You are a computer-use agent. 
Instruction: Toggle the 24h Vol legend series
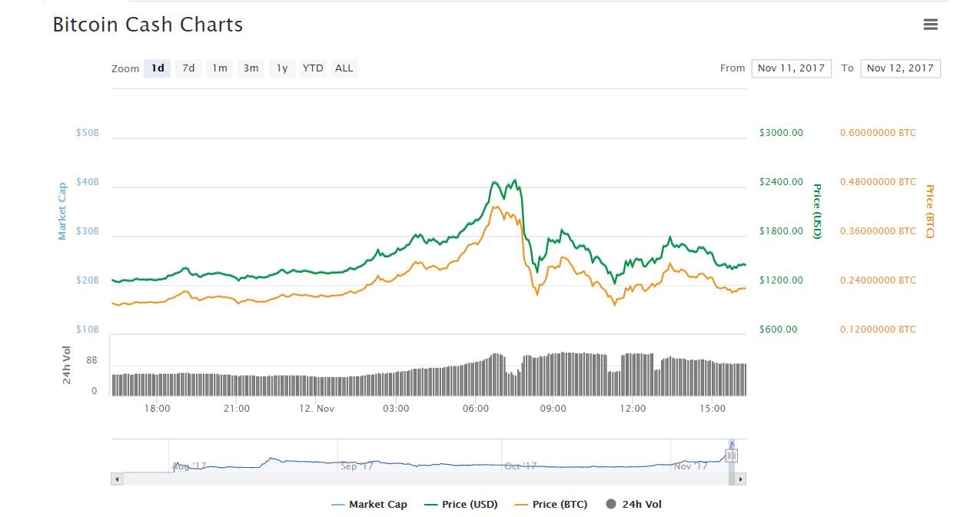pyautogui.click(x=634, y=505)
